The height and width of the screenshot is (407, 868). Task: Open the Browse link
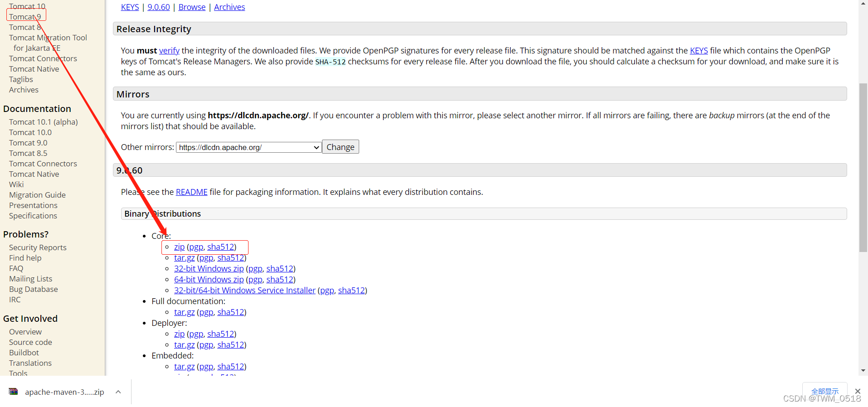[192, 7]
